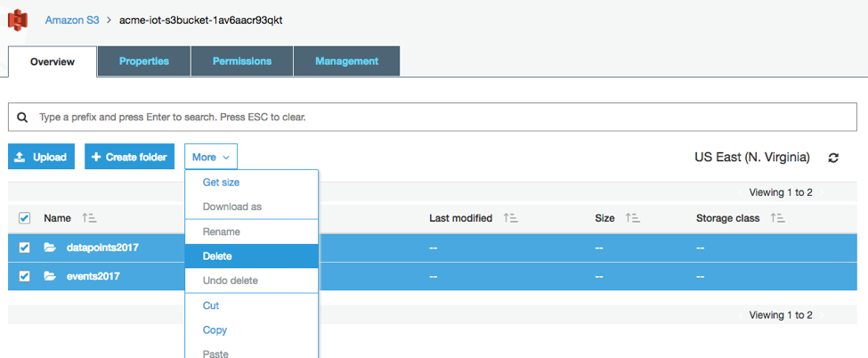Image resolution: width=868 pixels, height=358 pixels.
Task: Click the Last modified column header
Action: [x=460, y=218]
